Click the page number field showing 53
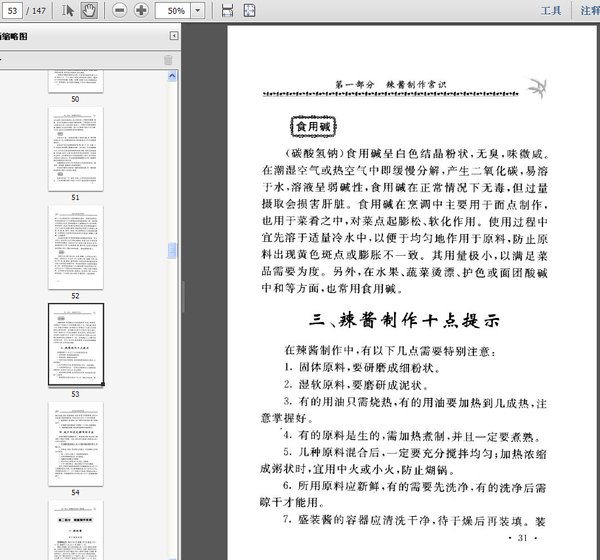 [x=12, y=10]
